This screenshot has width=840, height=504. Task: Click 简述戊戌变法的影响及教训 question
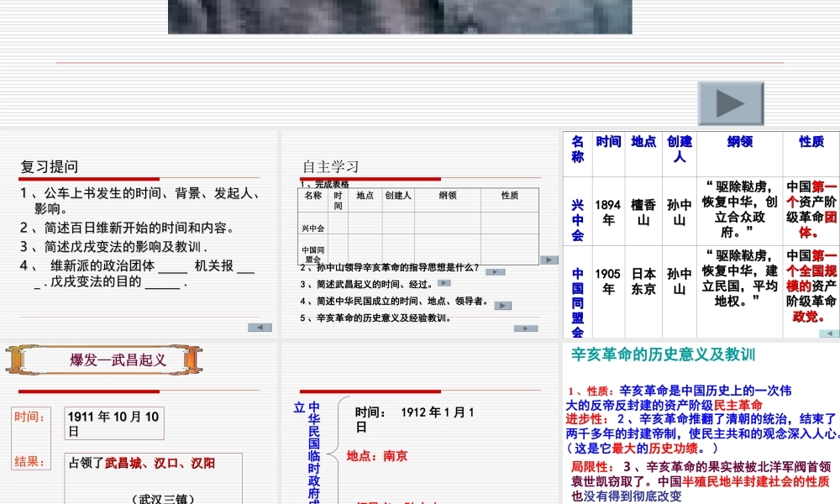click(x=113, y=246)
